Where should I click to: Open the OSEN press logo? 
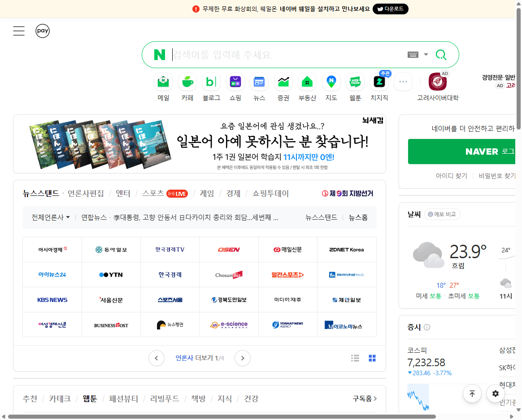(229, 250)
